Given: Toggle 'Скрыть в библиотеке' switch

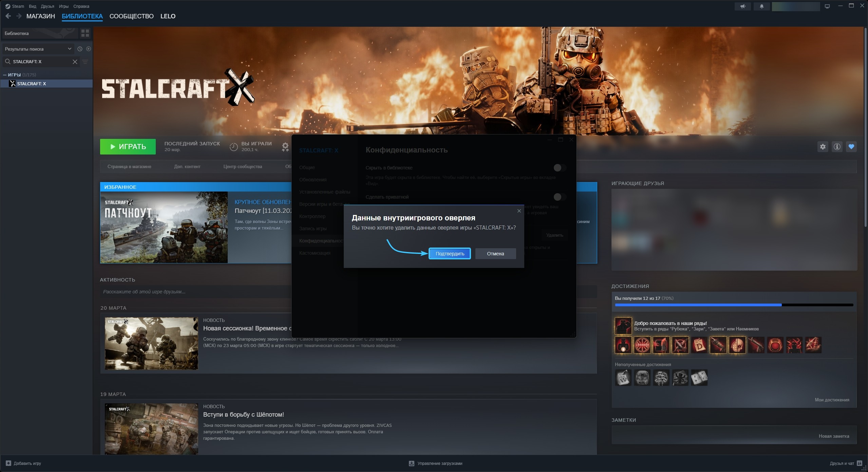Looking at the screenshot, I should point(560,168).
